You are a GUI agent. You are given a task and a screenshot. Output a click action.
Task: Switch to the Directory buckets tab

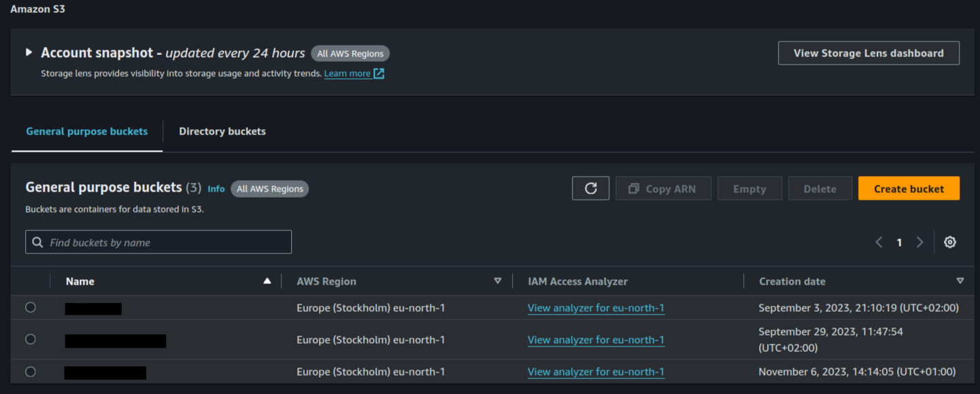[222, 131]
